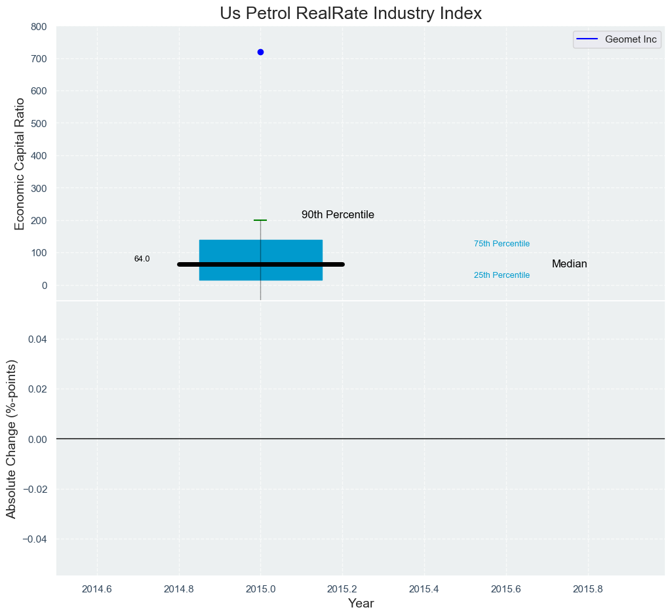Click the 300 y-axis tick label
Viewport: 672px width, 616px height.
pos(39,189)
